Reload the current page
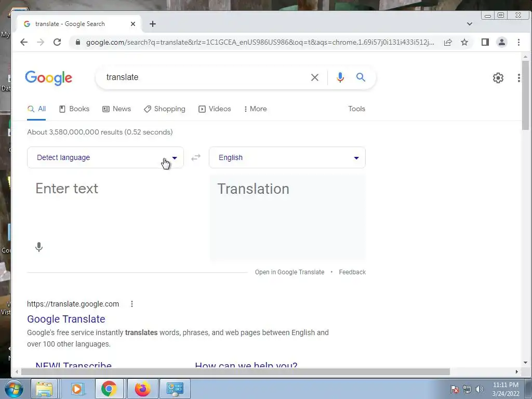The height and width of the screenshot is (399, 532). [57, 42]
